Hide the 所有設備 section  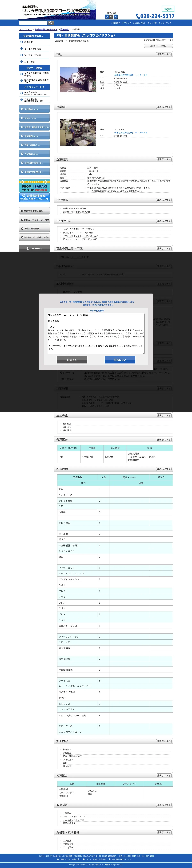tap(164, 469)
